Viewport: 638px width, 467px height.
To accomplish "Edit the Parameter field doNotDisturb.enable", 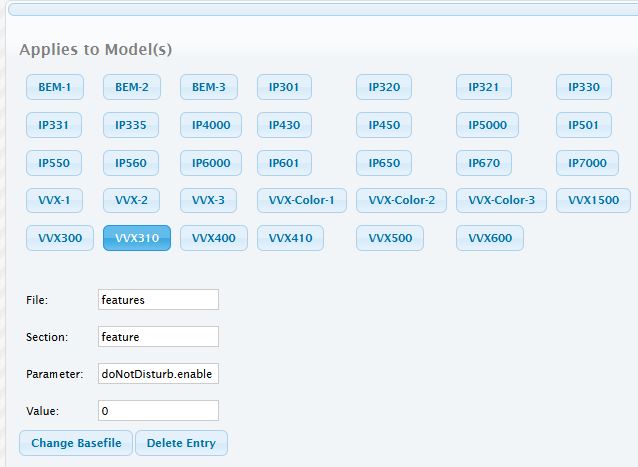I will pos(158,374).
